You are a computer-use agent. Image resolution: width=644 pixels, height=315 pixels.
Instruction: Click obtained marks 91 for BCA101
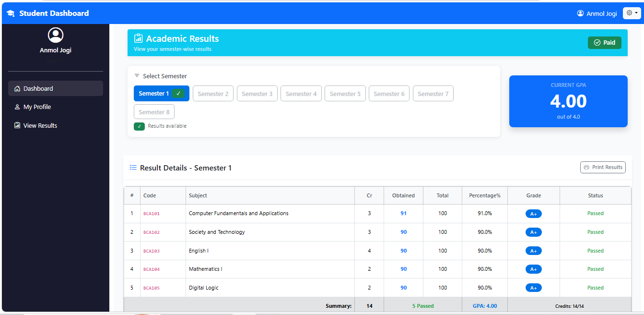pos(404,213)
